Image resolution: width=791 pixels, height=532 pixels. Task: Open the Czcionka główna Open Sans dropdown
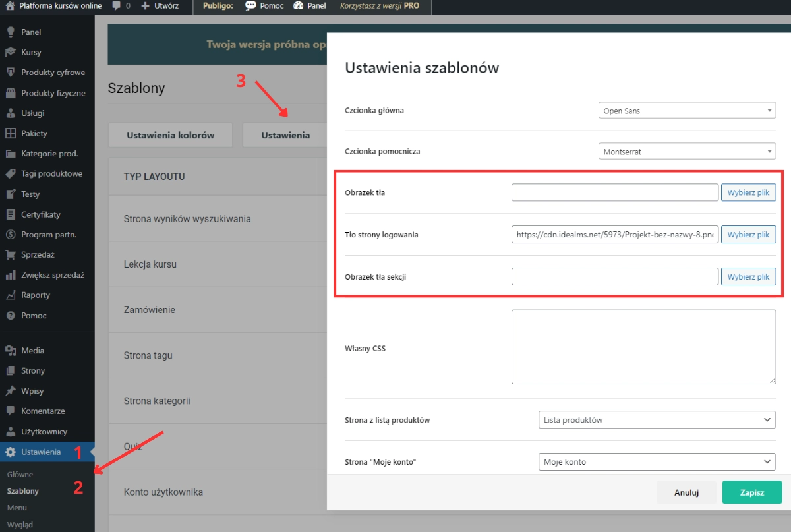coord(687,111)
